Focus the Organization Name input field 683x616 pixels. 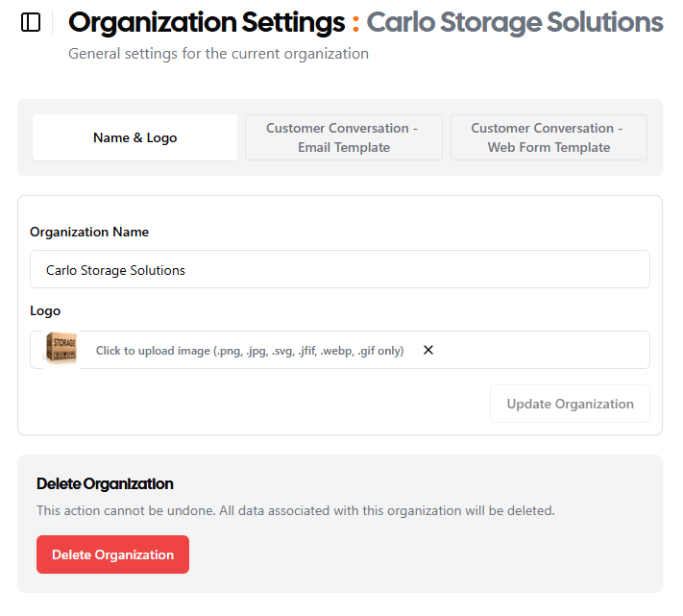click(340, 269)
